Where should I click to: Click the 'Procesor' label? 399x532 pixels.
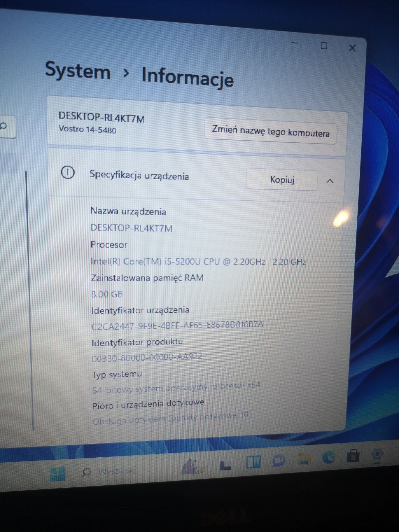click(109, 244)
